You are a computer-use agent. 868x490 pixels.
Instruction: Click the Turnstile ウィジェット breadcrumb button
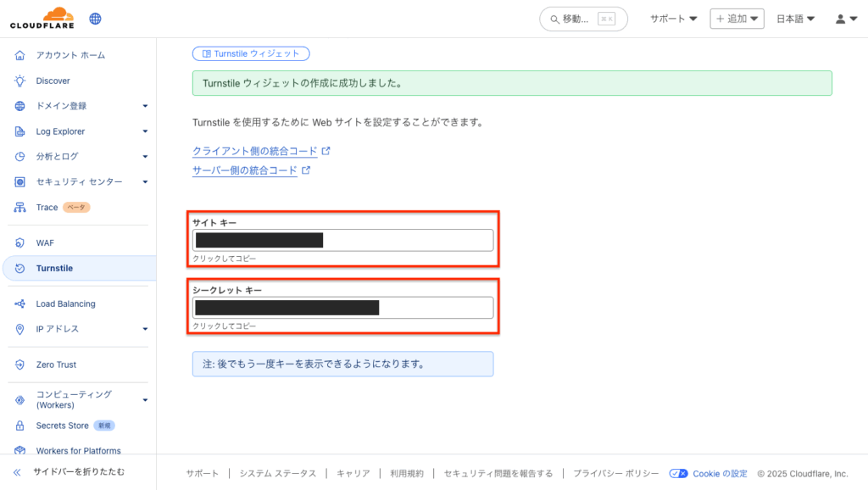[251, 53]
